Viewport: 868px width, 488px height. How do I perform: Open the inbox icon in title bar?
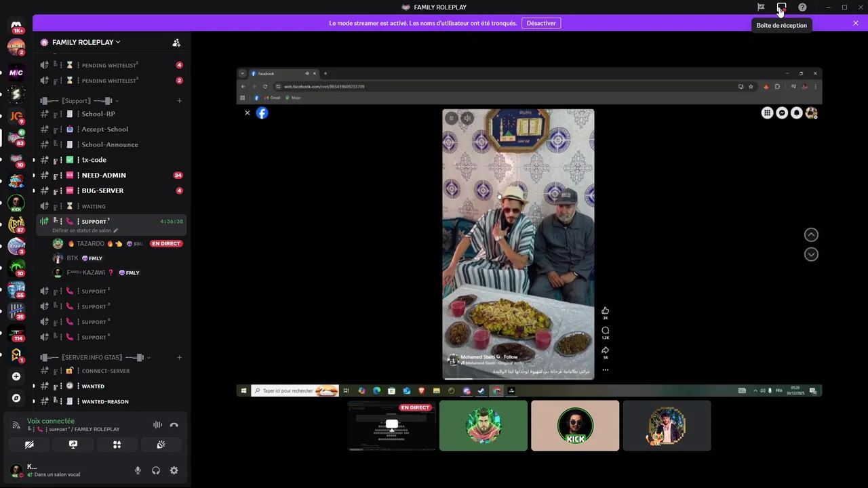[781, 7]
